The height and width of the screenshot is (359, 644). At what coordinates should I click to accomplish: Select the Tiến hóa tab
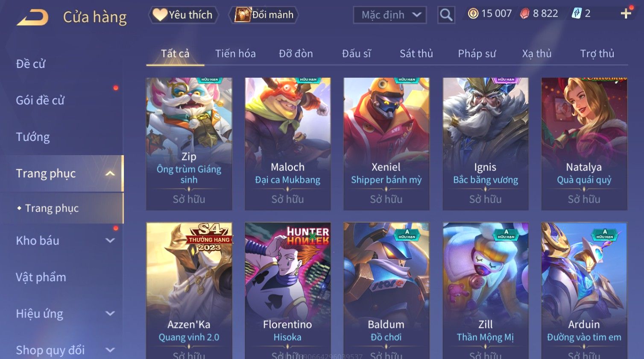[235, 54]
